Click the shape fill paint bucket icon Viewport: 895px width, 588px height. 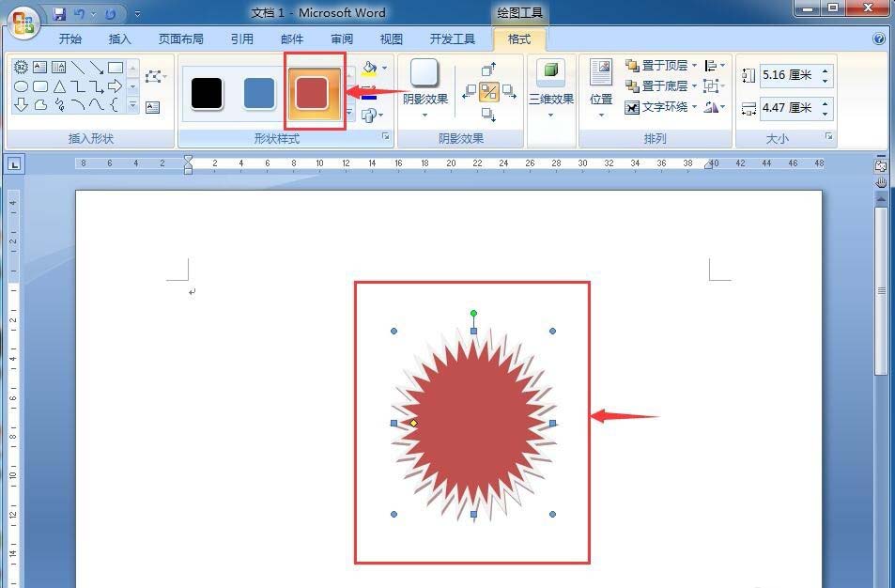point(369,69)
